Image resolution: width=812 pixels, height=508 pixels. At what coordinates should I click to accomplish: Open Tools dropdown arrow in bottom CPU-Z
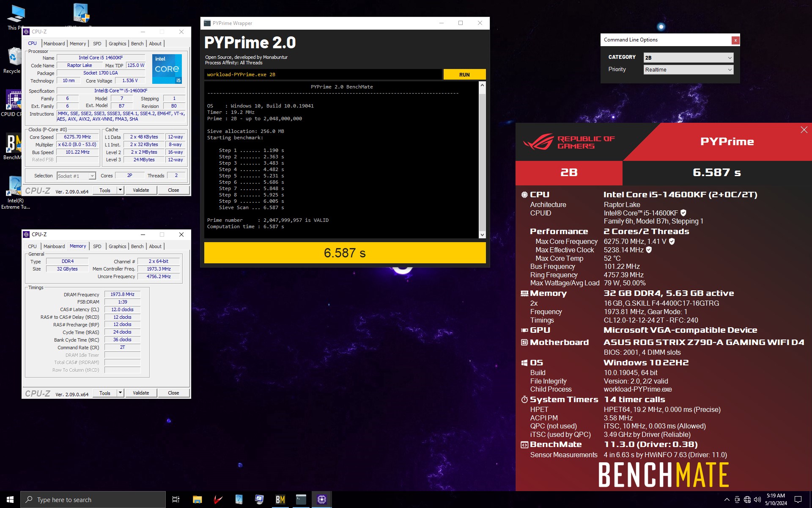pos(121,393)
